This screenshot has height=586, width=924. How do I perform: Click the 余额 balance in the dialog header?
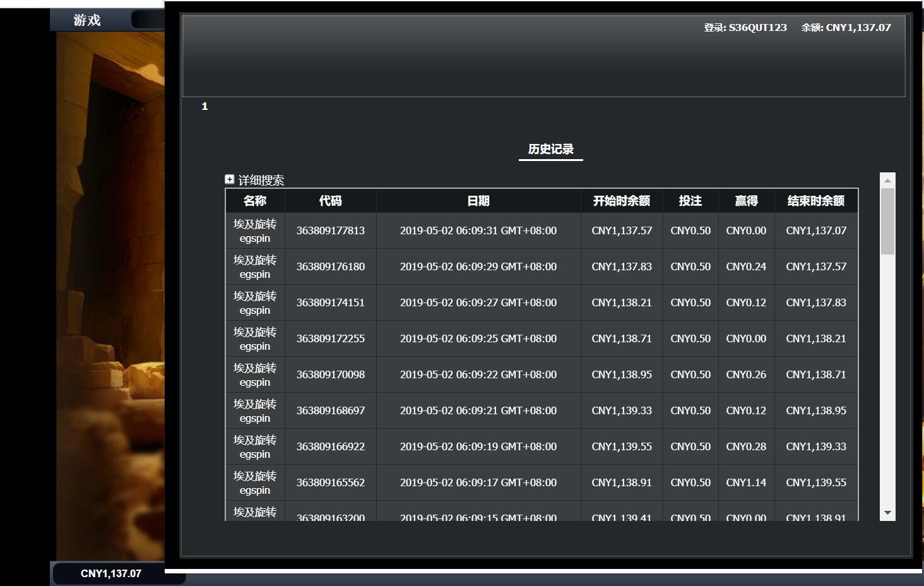[846, 28]
